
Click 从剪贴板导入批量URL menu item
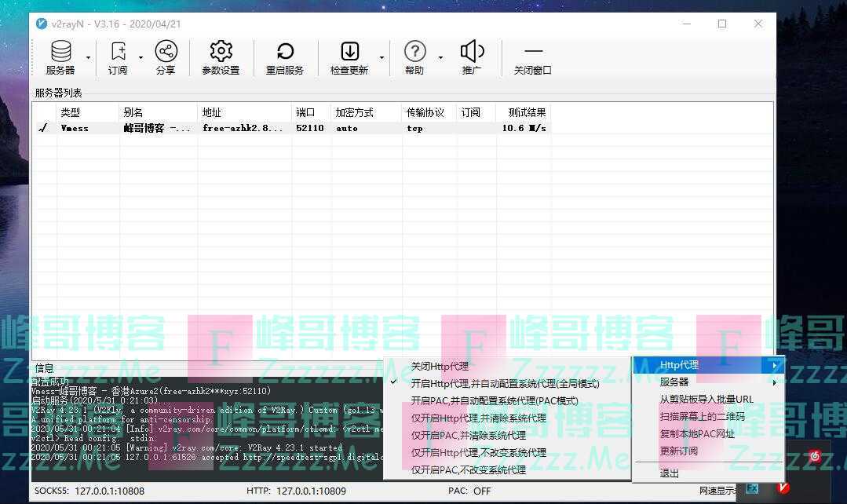pos(706,400)
